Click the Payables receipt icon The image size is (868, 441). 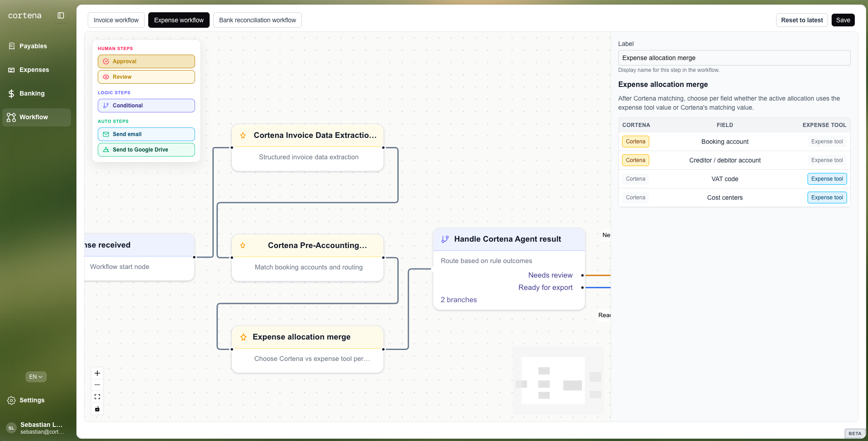[12, 46]
